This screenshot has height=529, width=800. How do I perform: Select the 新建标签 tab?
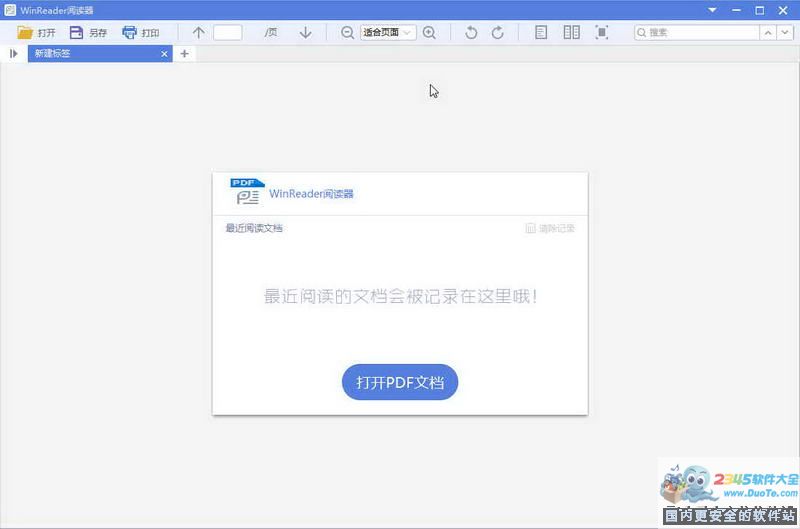pos(100,53)
